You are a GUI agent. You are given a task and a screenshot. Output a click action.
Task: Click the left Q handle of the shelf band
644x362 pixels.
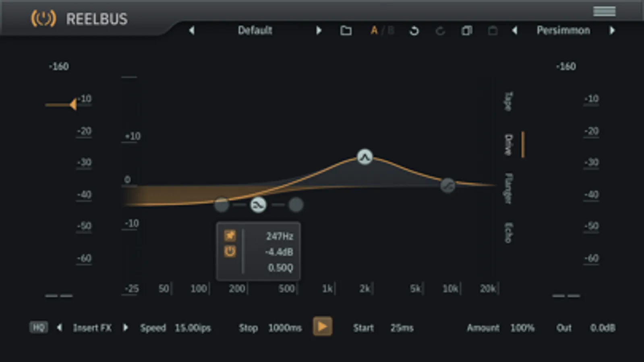[x=222, y=205]
